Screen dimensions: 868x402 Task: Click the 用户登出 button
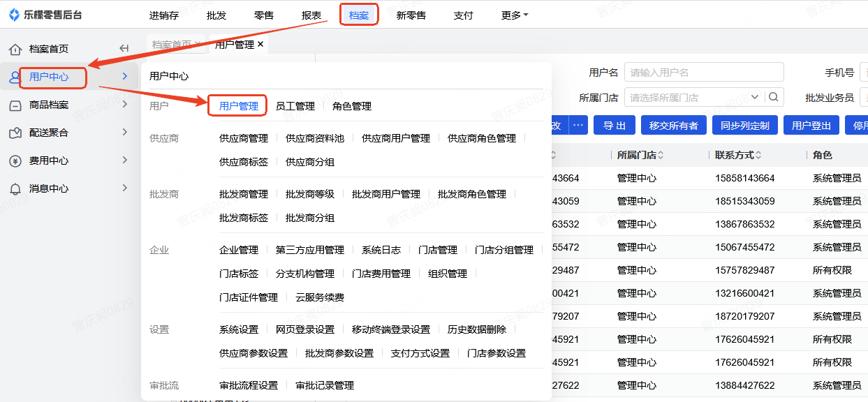[811, 126]
